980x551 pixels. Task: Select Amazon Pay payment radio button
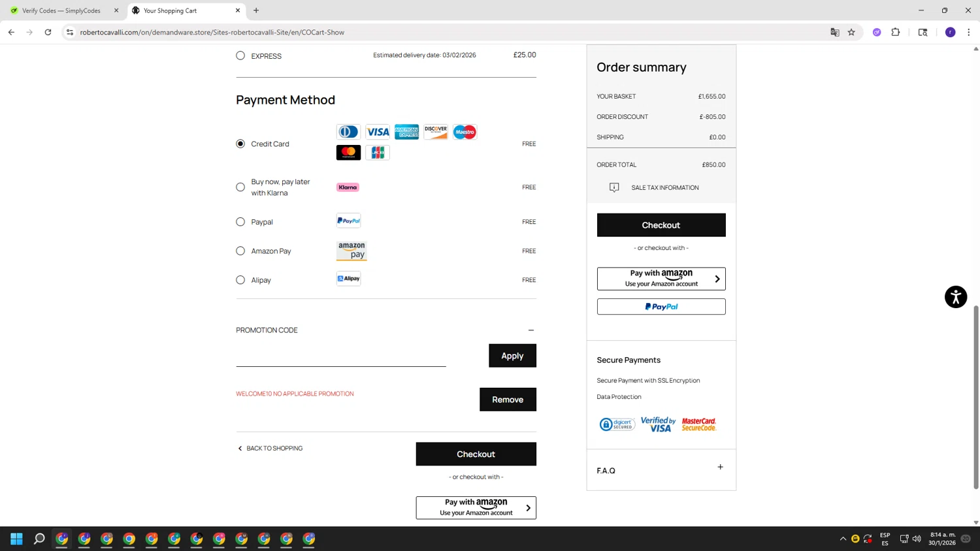pyautogui.click(x=240, y=251)
